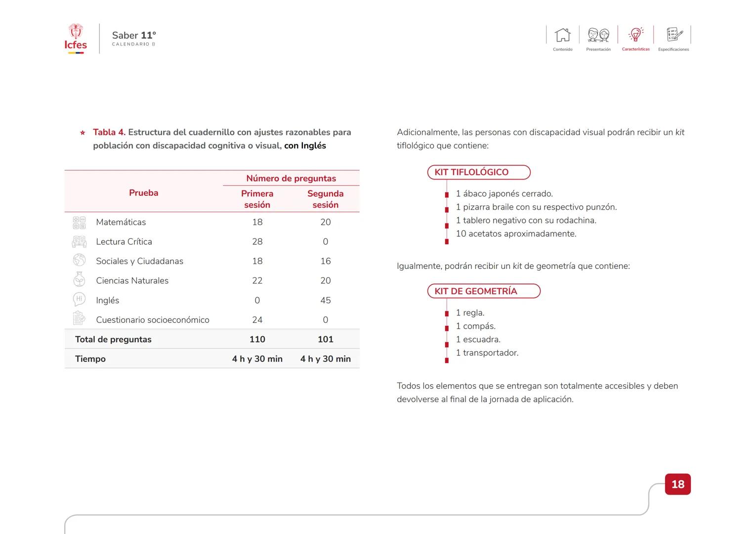Click the Icfes logo
Screen dimensions: 756x534
pos(76,39)
